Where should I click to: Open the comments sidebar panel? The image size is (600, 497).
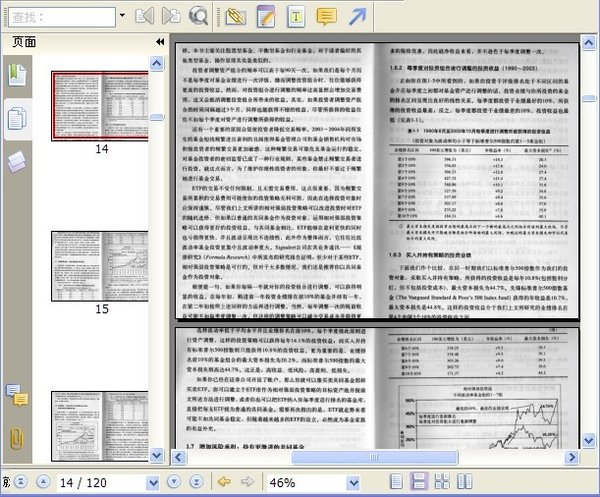pos(17,395)
